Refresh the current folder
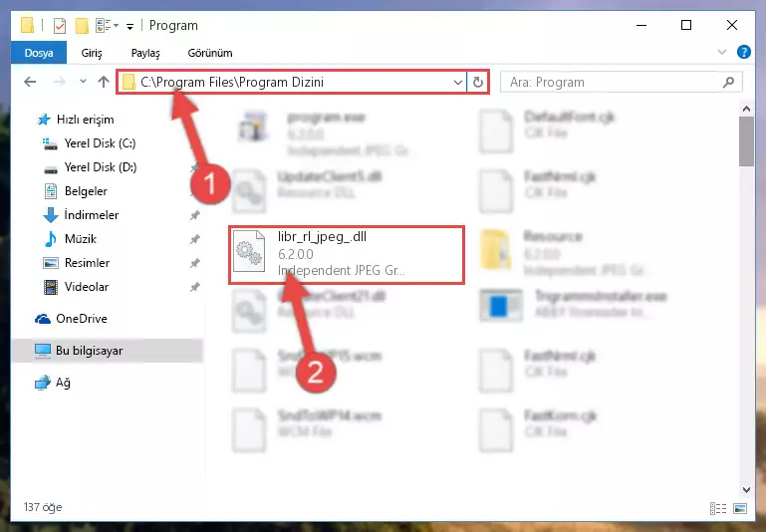This screenshot has height=532, width=766. [478, 82]
